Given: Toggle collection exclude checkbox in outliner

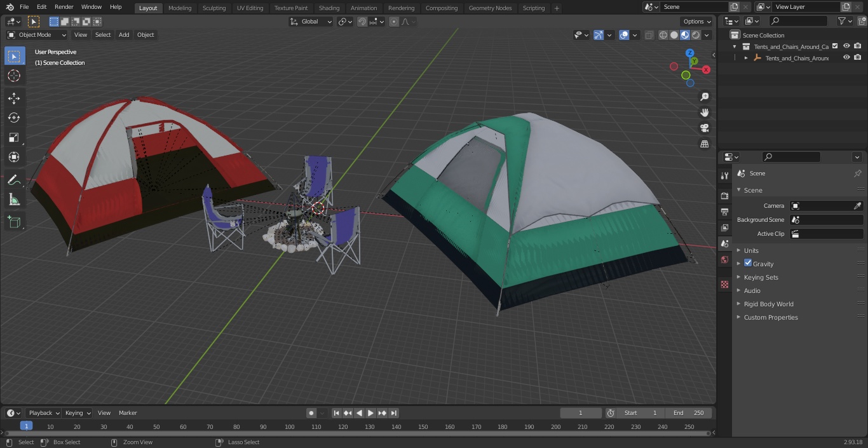Looking at the screenshot, I should [x=835, y=46].
